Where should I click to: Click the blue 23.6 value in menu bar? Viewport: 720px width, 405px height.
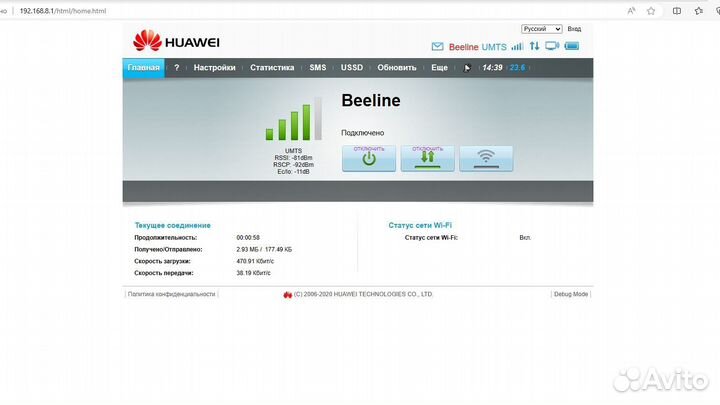(517, 68)
